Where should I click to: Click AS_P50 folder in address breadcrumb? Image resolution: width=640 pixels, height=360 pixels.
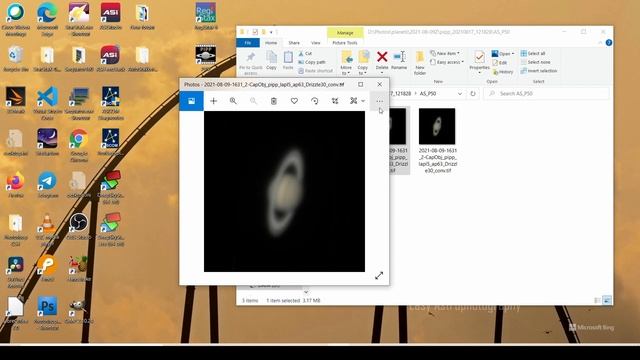coord(428,93)
